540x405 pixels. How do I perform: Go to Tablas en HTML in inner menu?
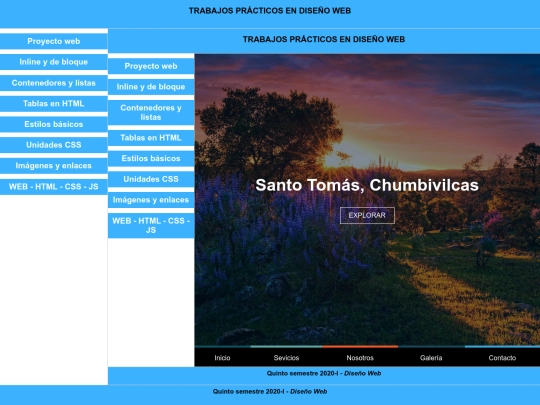point(151,138)
